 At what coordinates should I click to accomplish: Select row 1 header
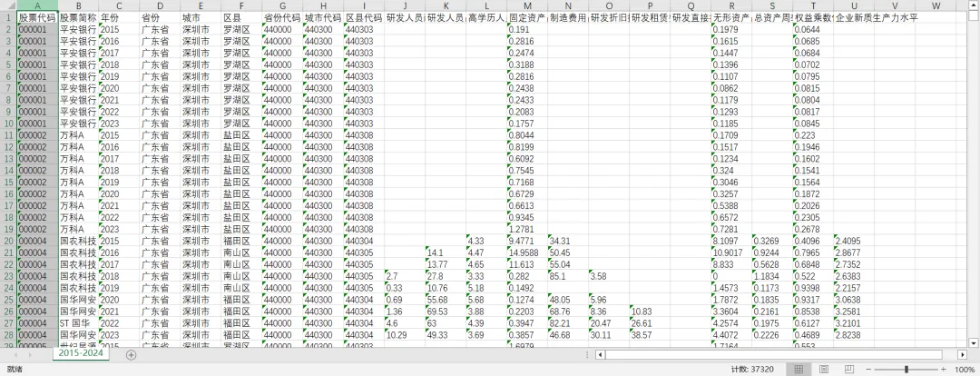[8, 17]
